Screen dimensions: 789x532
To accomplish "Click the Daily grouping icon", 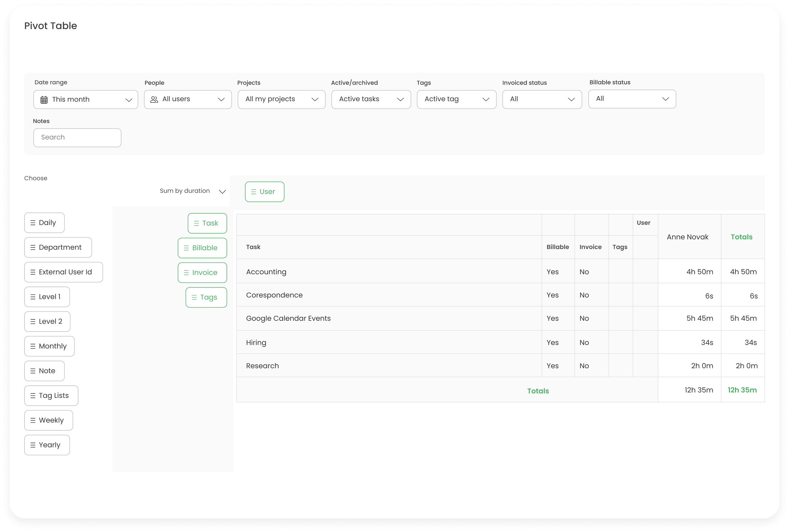I will [x=33, y=223].
